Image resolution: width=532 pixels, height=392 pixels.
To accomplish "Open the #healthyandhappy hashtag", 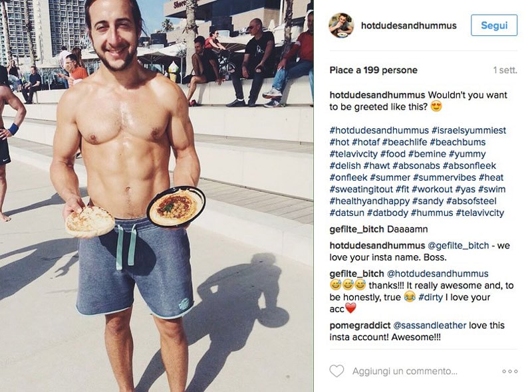I will click(370, 201).
